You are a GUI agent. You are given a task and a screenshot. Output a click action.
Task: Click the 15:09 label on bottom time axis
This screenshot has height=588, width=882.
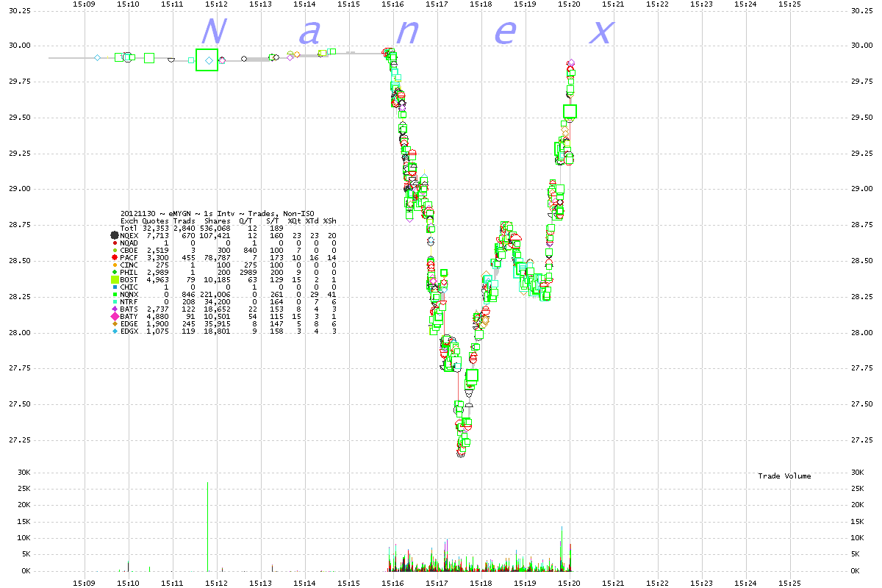click(84, 583)
